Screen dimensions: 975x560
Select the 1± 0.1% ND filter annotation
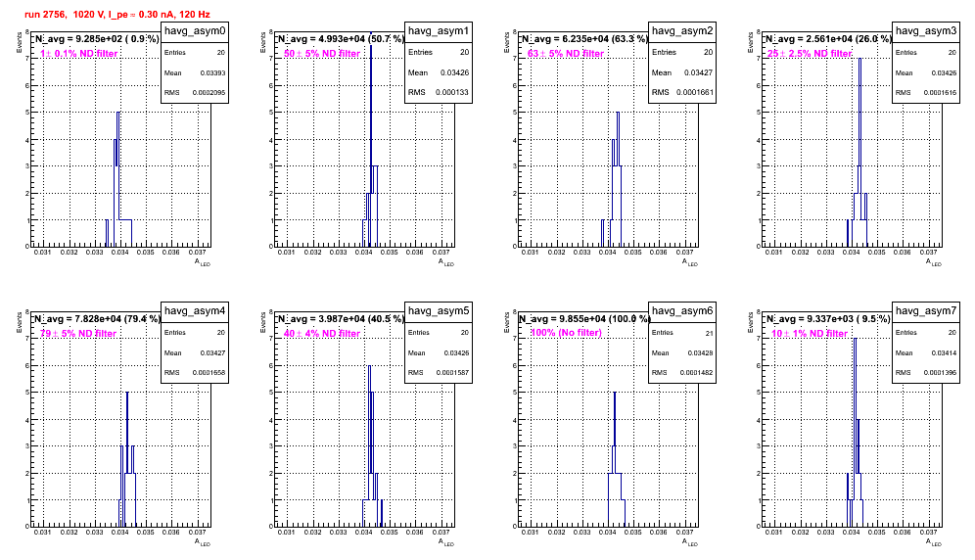tap(79, 54)
